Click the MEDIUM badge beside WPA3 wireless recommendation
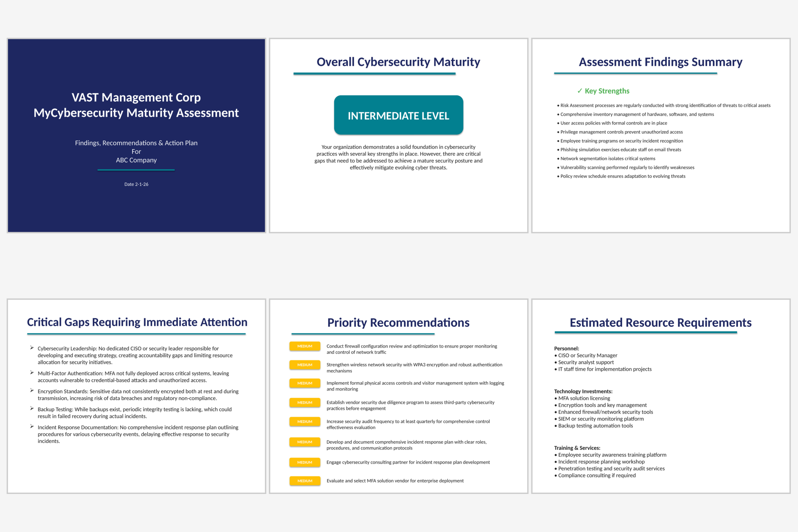This screenshot has width=798, height=532. [305, 365]
